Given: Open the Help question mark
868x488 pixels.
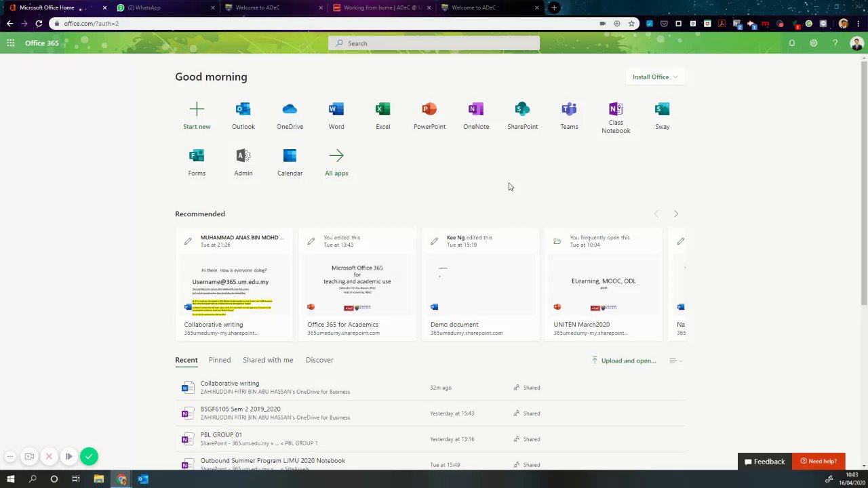Looking at the screenshot, I should pos(835,43).
